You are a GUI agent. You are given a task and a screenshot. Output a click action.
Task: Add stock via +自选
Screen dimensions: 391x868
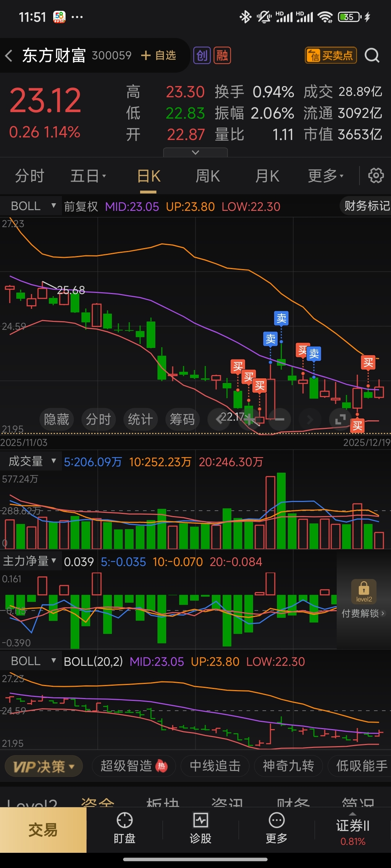(x=159, y=55)
